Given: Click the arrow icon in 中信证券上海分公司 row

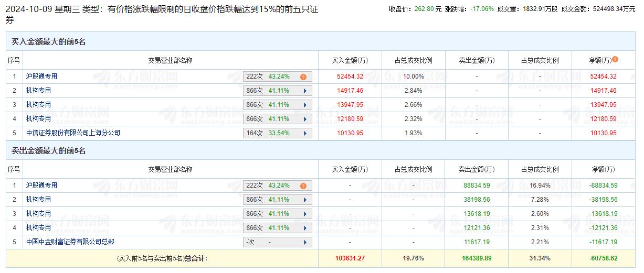Looking at the screenshot, I should 305,133.
